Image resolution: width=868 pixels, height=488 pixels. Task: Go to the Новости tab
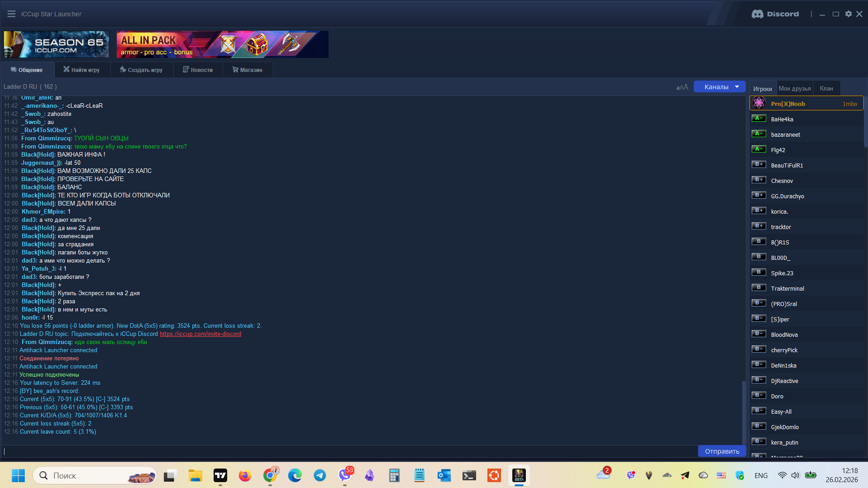[x=198, y=70]
